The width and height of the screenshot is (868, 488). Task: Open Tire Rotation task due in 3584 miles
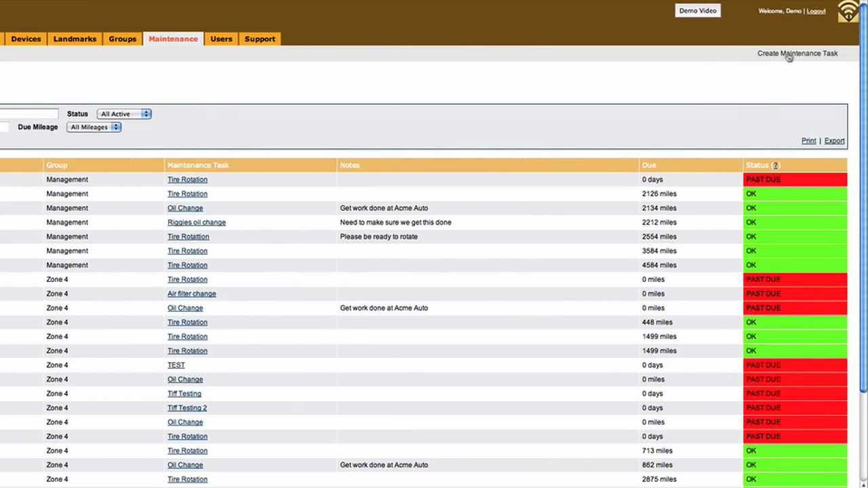point(187,251)
